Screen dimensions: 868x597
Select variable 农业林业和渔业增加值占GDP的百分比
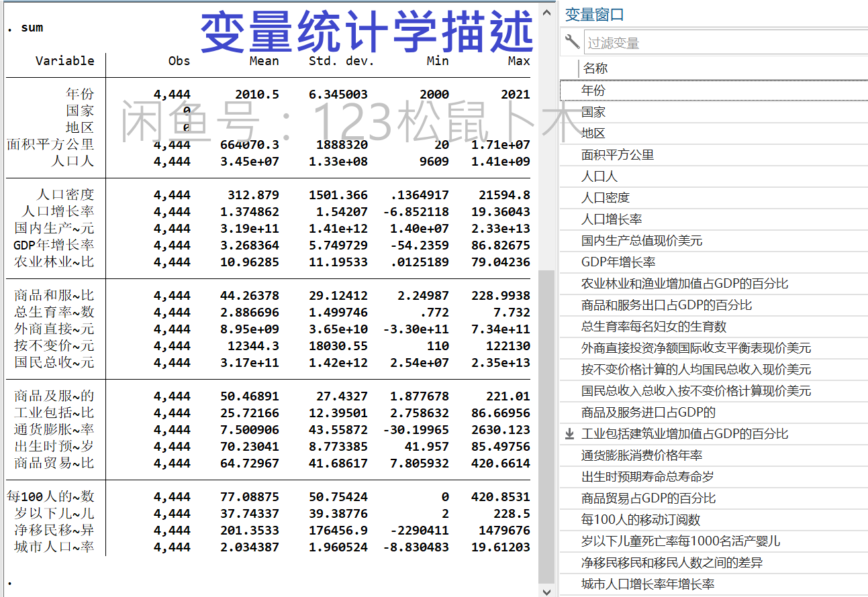point(714,284)
